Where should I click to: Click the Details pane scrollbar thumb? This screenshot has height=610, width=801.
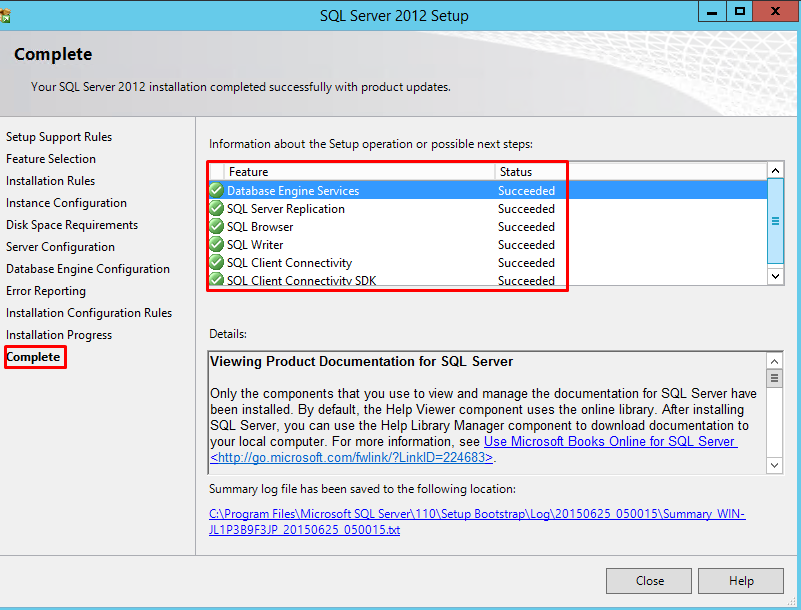774,379
